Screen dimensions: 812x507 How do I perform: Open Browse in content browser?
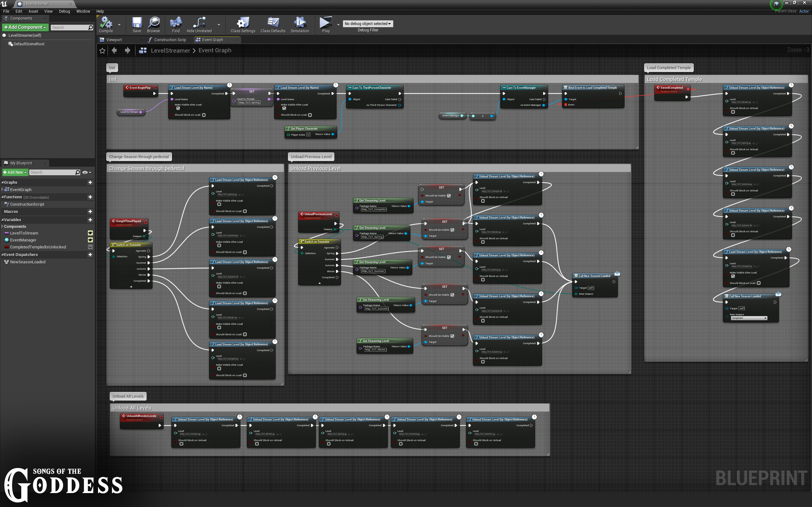[x=154, y=23]
